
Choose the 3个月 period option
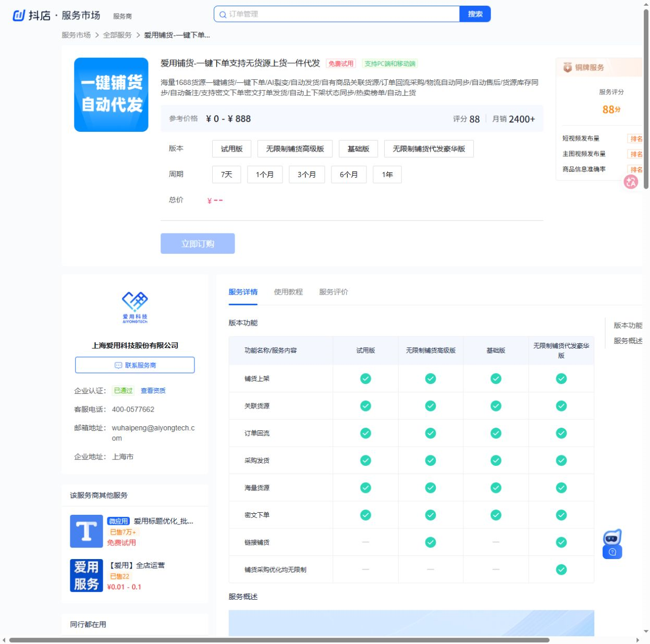306,175
